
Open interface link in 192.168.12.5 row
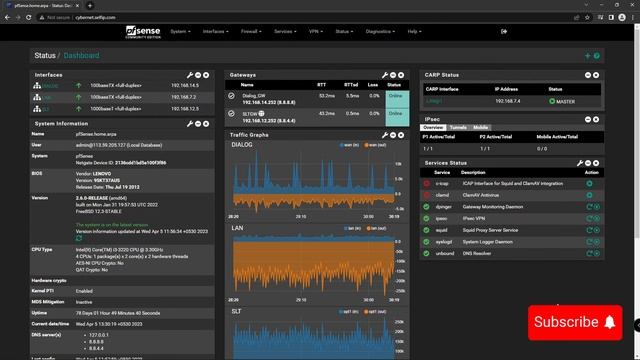click(45, 109)
